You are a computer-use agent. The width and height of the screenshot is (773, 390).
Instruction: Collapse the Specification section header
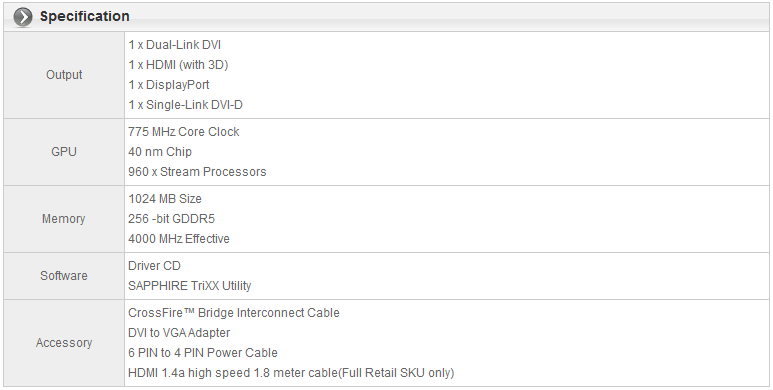pyautogui.click(x=386, y=17)
